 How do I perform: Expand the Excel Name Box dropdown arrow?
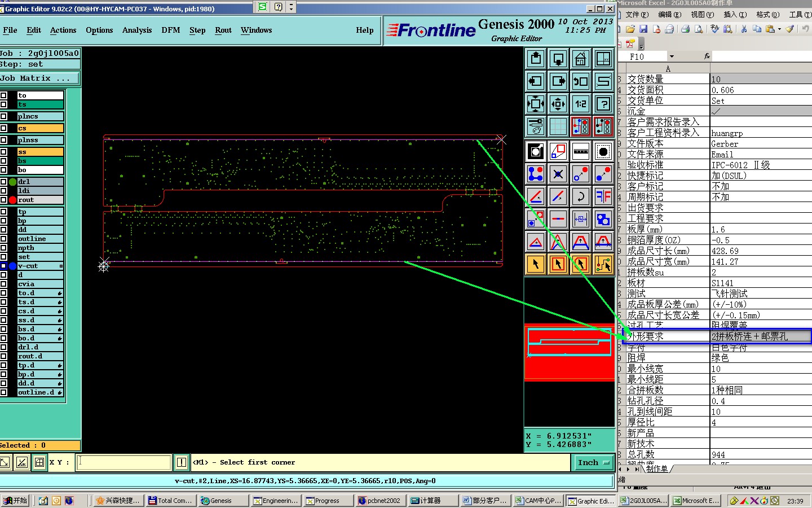tap(672, 56)
